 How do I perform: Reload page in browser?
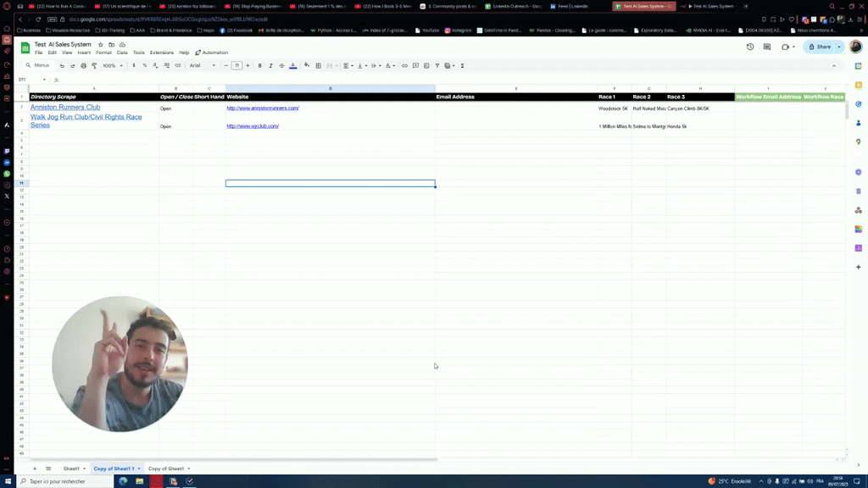tap(38, 19)
